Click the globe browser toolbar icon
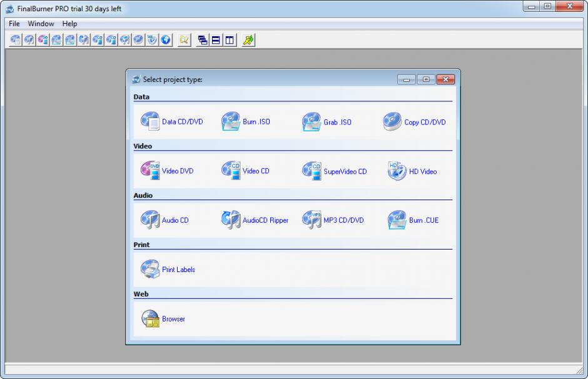Viewport: 588px width, 379px height. tap(166, 40)
